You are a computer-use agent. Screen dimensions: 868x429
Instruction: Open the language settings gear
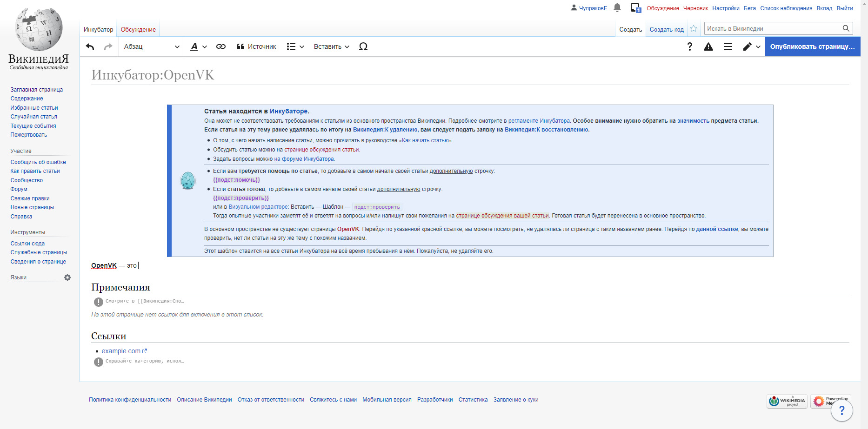(67, 277)
